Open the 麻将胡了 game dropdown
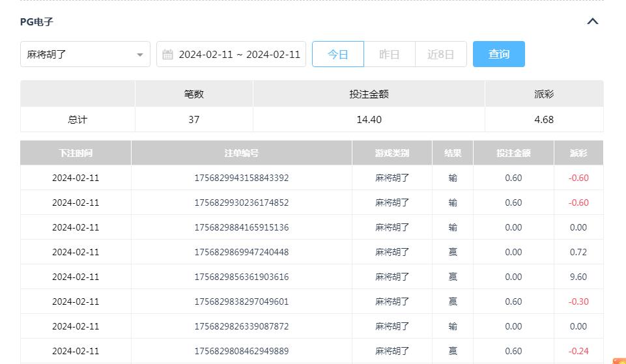Viewport: 626px width, 364px height. [x=85, y=55]
